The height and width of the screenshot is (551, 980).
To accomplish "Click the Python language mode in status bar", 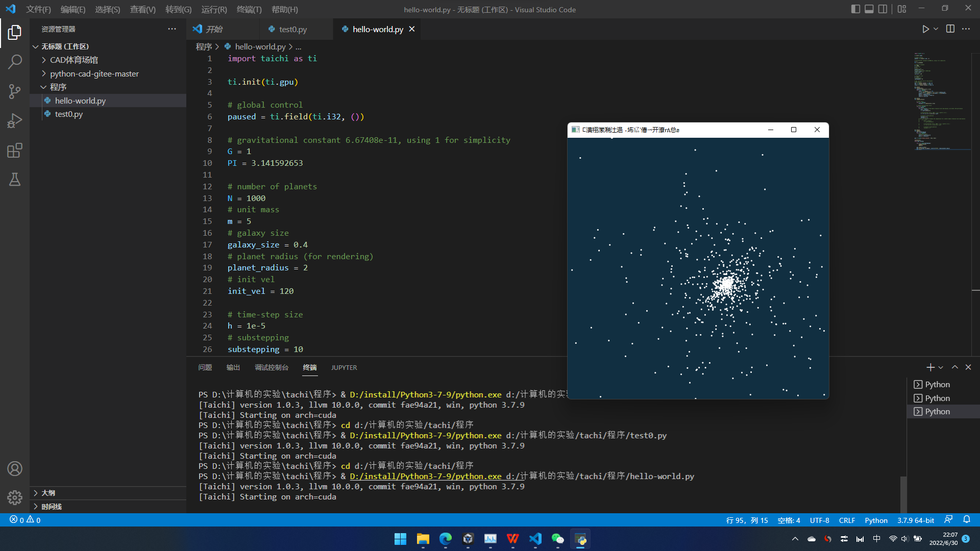I will tap(876, 520).
